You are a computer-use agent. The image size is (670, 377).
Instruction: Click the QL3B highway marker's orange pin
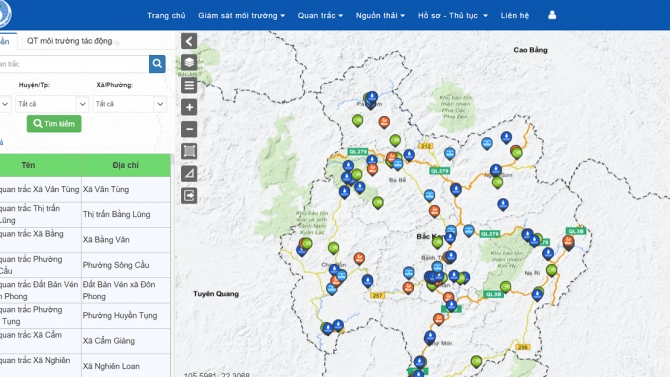point(568,242)
